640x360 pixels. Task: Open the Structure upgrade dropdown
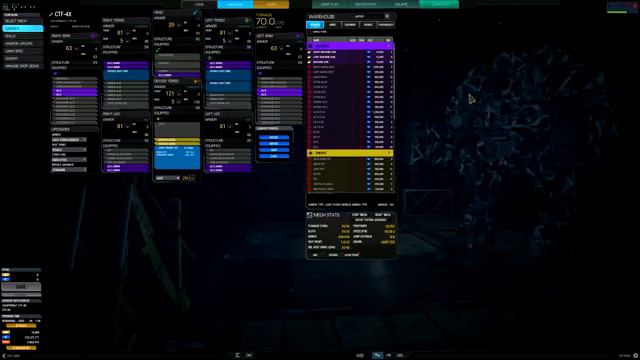pos(69,160)
